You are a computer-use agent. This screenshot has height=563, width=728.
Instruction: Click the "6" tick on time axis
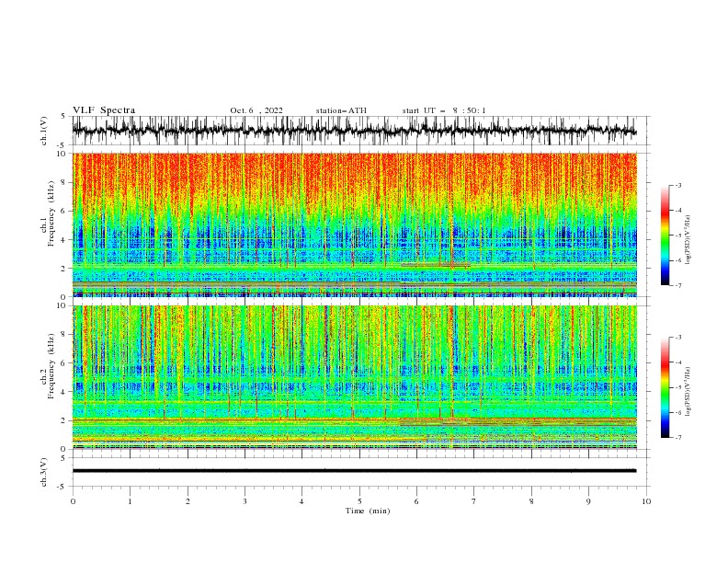417,501
